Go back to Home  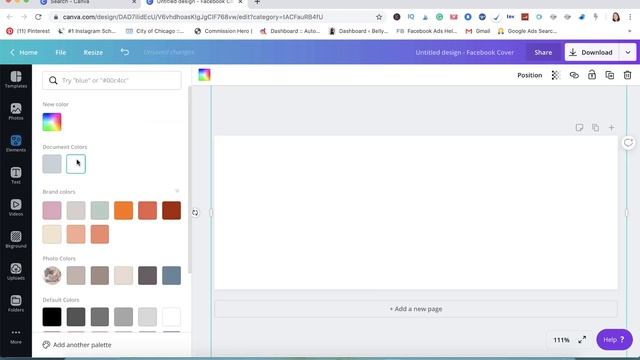click(x=24, y=52)
